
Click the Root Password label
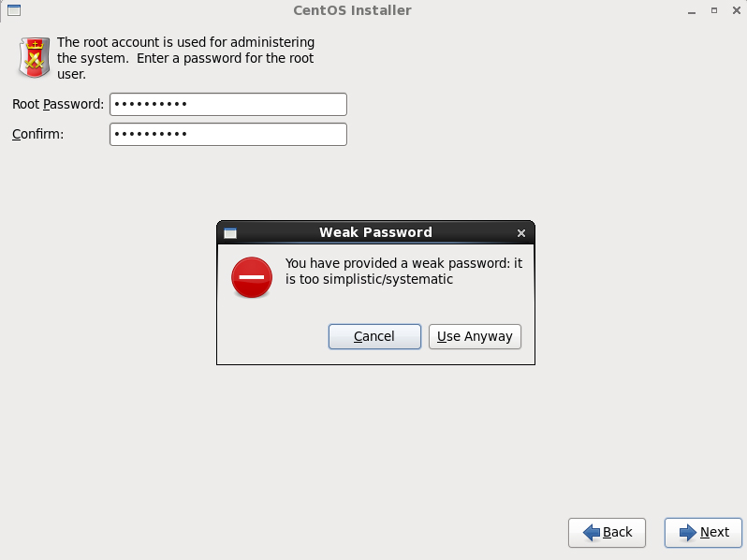tap(58, 104)
